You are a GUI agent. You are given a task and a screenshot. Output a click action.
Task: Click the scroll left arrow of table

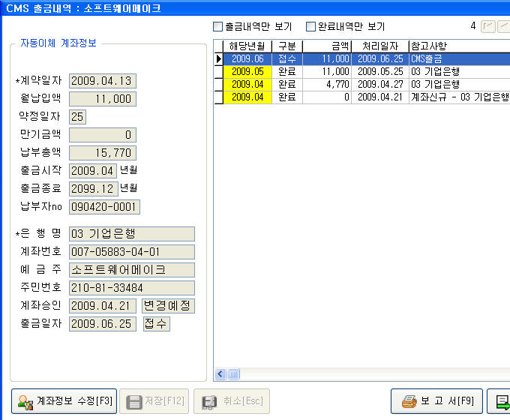(220, 374)
